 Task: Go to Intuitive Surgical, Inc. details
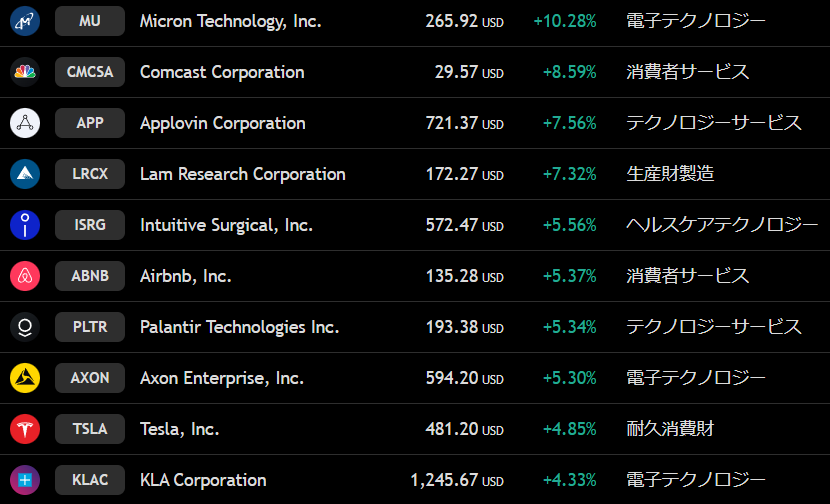(226, 225)
